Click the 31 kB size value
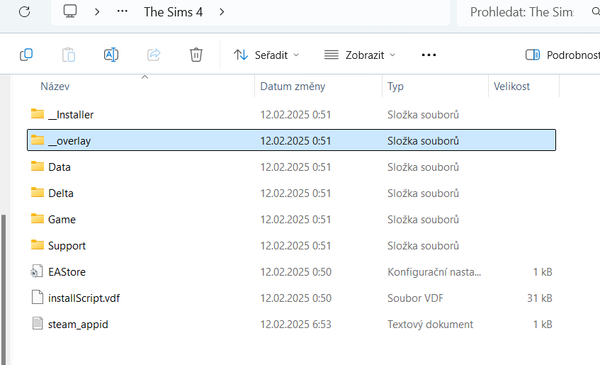Screen dimensions: 600x365 click(540, 298)
